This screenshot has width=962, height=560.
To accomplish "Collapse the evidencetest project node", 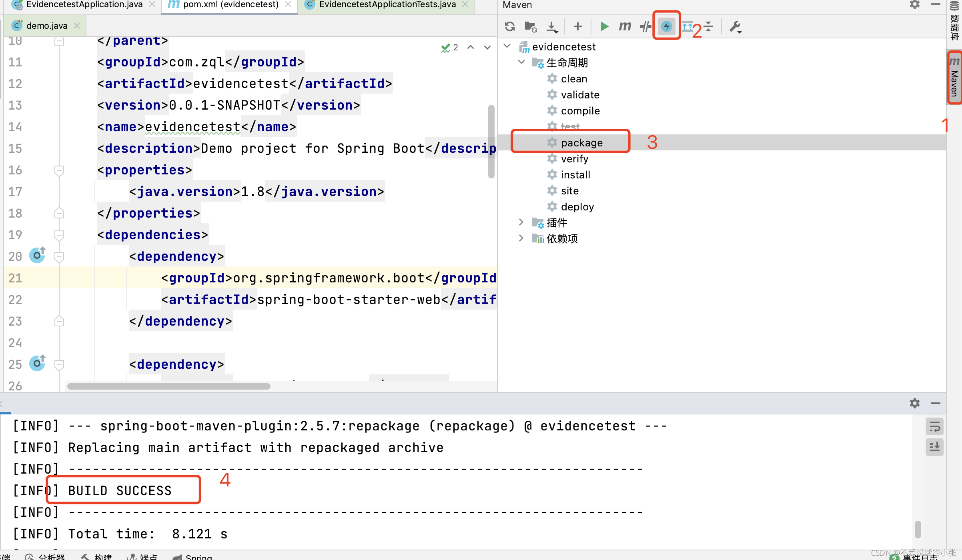I will (507, 46).
